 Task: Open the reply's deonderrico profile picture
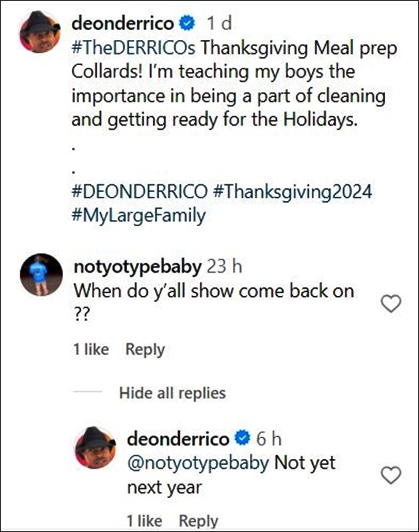click(x=96, y=442)
